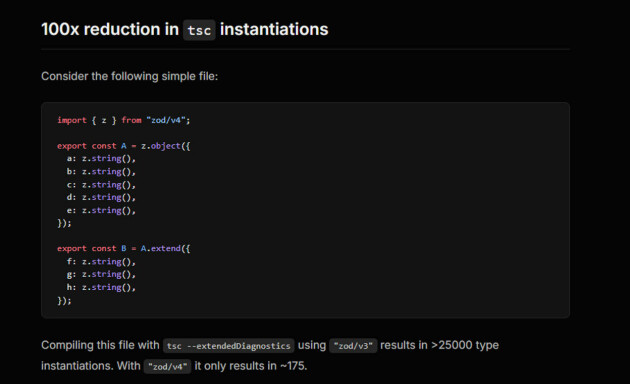Click the code line "d: z.string(),"
This screenshot has height=384, width=630.
(x=101, y=197)
